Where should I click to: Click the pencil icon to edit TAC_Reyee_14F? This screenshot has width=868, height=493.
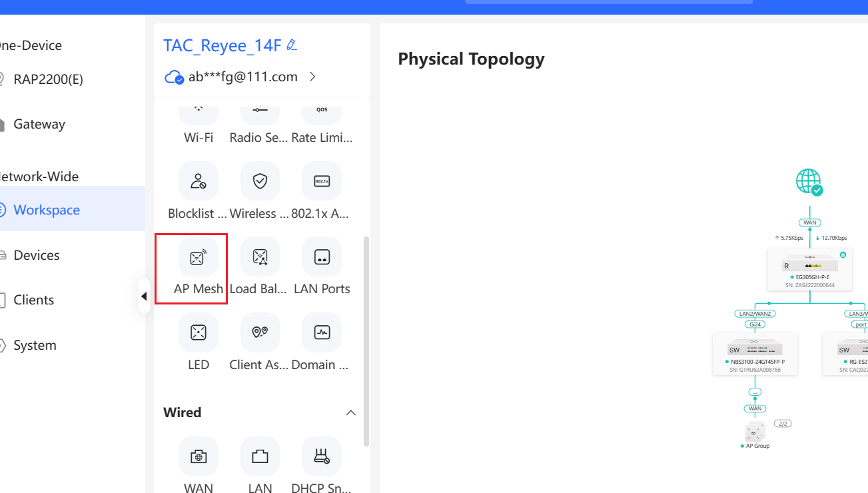(x=292, y=45)
